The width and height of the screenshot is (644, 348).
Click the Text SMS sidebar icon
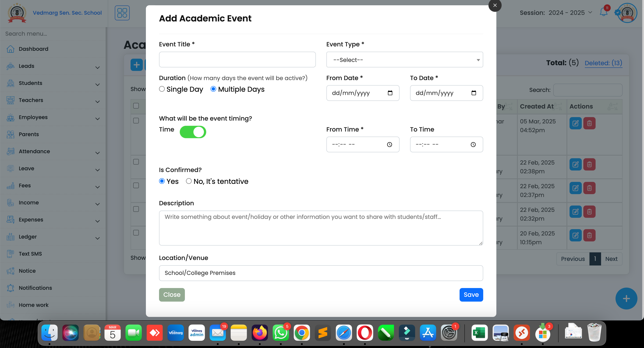point(10,254)
